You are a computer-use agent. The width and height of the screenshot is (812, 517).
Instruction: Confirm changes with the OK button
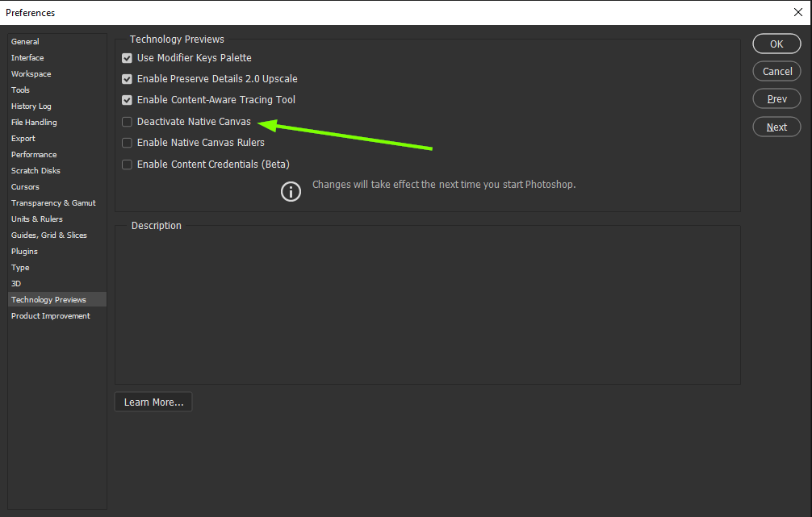pyautogui.click(x=776, y=44)
